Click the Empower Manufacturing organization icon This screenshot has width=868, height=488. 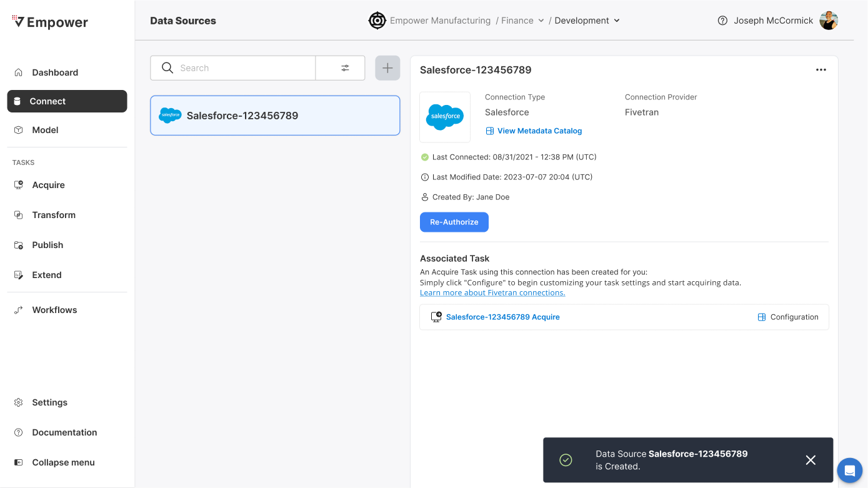(x=377, y=21)
